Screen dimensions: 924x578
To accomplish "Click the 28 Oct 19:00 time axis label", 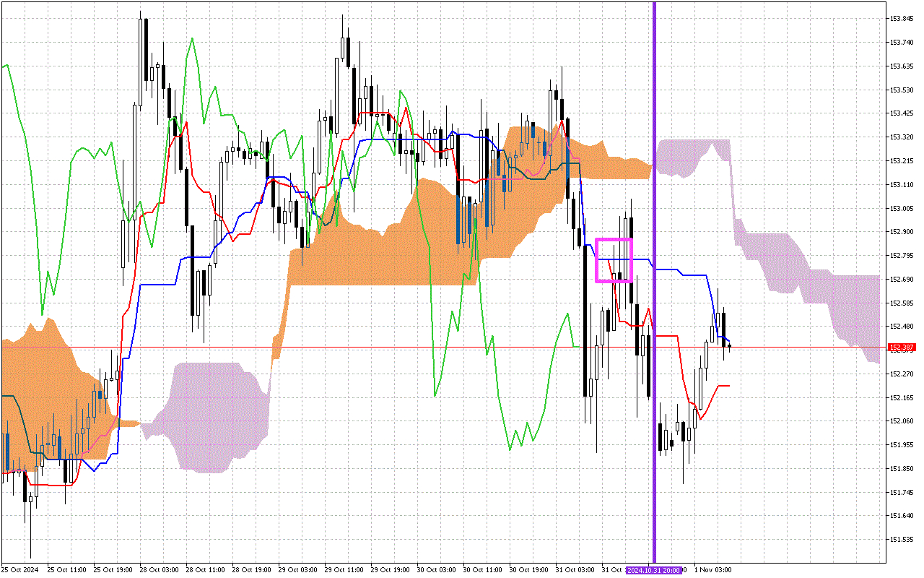I will [x=251, y=570].
